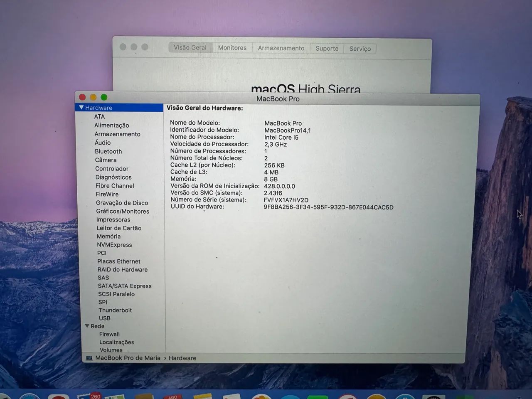This screenshot has height=399, width=532.
Task: Select RAID do Hardware entry
Action: [123, 270]
